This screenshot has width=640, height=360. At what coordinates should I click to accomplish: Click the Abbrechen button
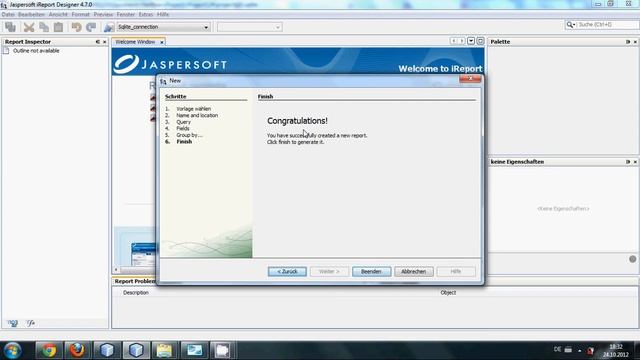click(413, 271)
